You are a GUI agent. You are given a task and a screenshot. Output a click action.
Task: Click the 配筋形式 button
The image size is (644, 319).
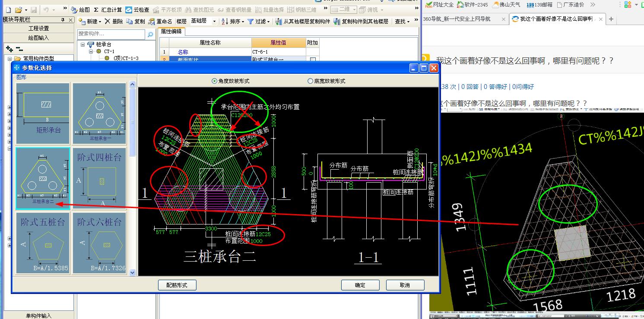point(178,285)
